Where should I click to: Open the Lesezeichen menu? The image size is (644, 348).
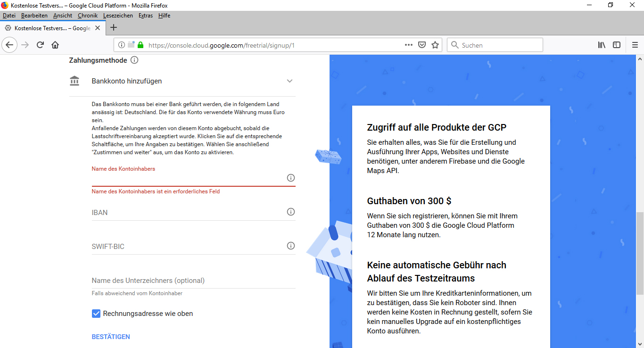pyautogui.click(x=118, y=16)
